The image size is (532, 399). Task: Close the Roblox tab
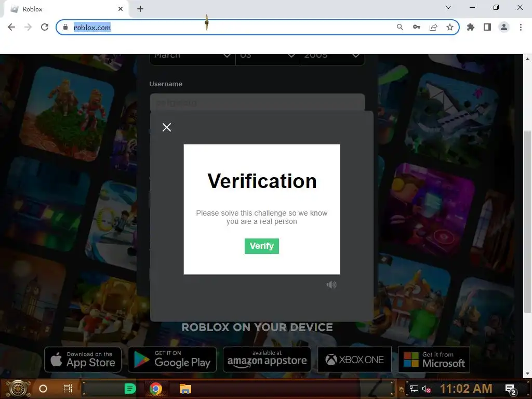[x=121, y=9]
